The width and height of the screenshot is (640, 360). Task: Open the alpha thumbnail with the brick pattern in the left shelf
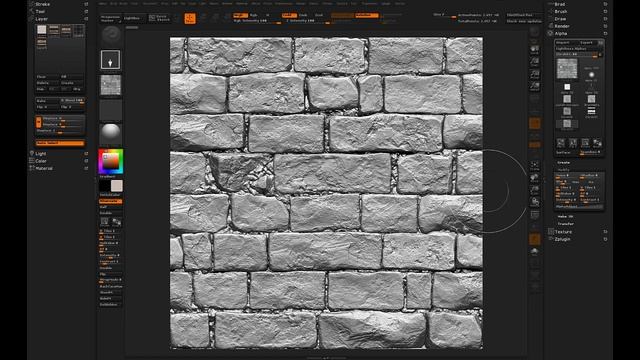[x=111, y=85]
